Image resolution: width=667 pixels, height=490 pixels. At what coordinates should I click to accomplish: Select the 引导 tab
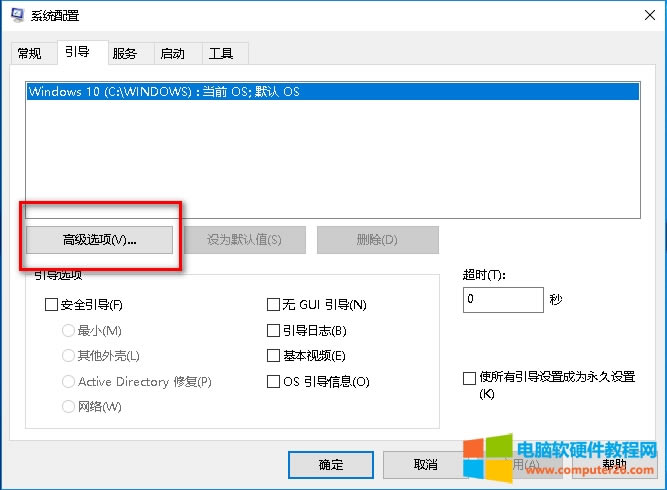pyautogui.click(x=77, y=52)
